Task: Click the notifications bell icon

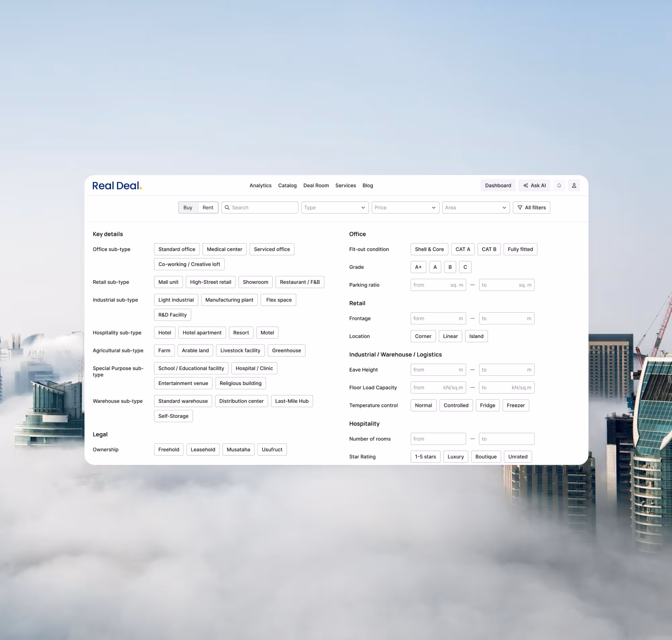Action: (559, 185)
